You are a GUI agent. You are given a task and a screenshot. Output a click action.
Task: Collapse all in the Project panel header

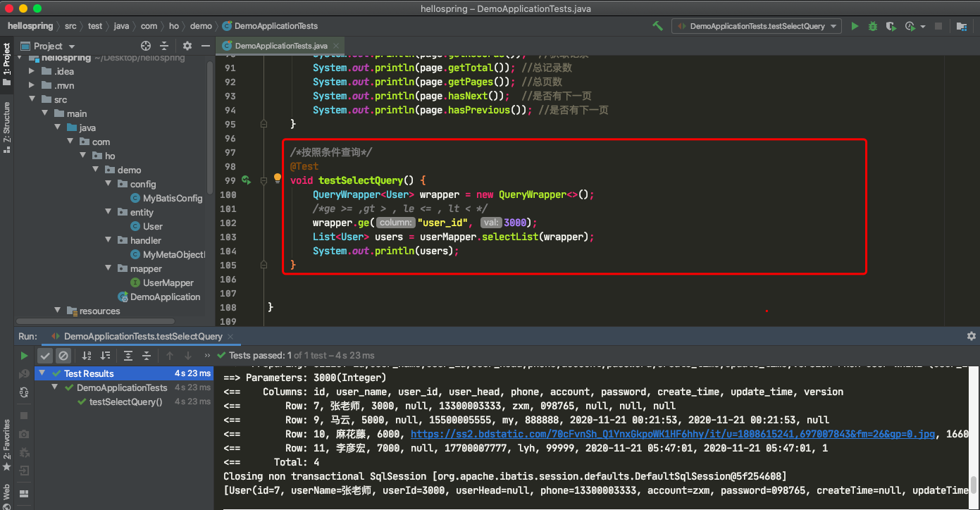pos(164,45)
